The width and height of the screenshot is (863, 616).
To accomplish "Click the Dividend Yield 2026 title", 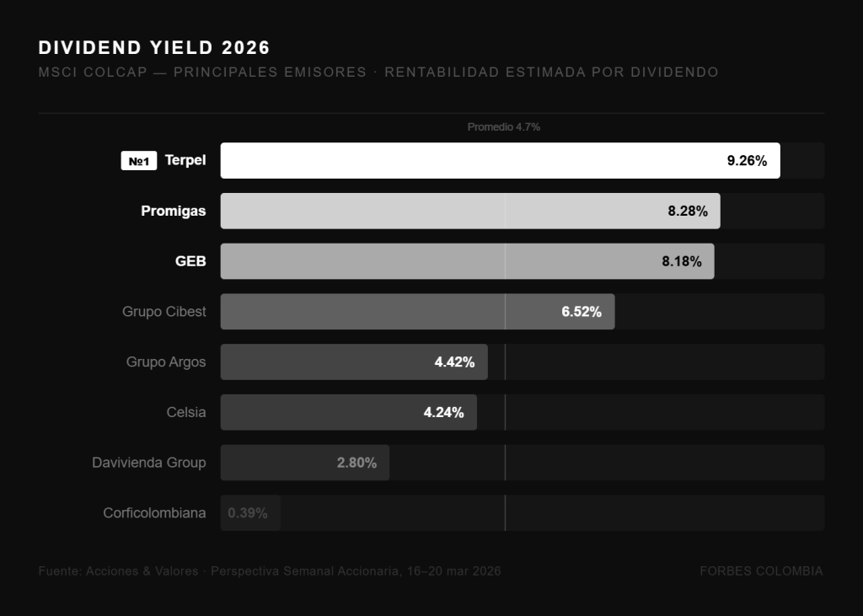I will 154,47.
